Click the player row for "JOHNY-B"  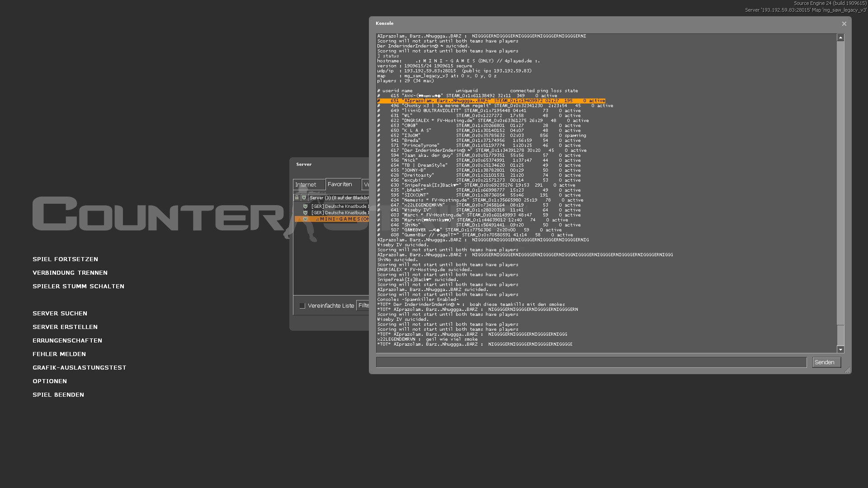point(479,170)
